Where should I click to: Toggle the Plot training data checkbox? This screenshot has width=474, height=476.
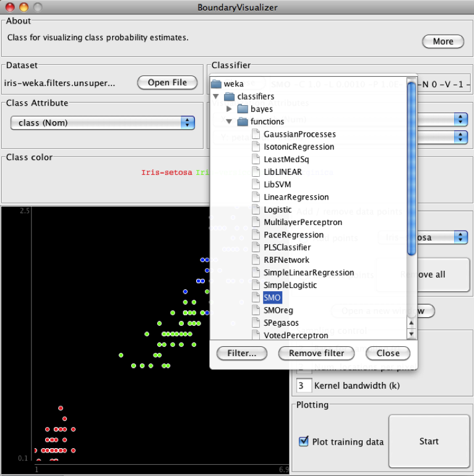pyautogui.click(x=303, y=441)
